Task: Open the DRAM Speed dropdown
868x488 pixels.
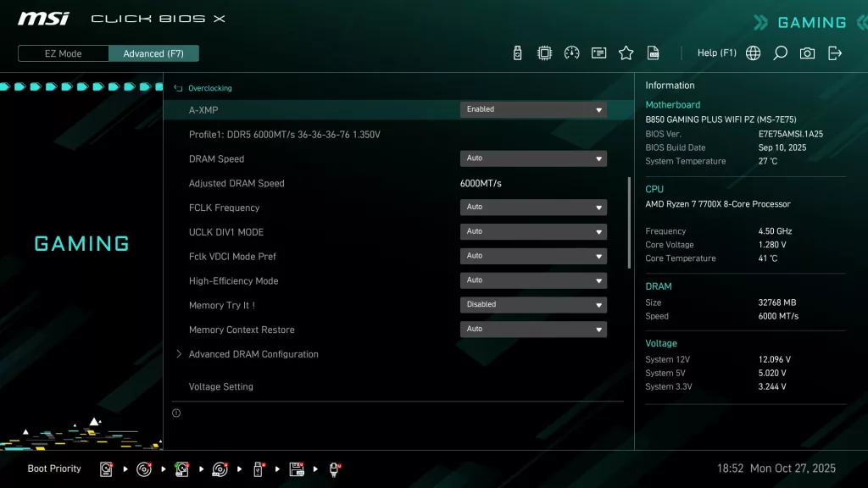Action: pyautogui.click(x=533, y=158)
